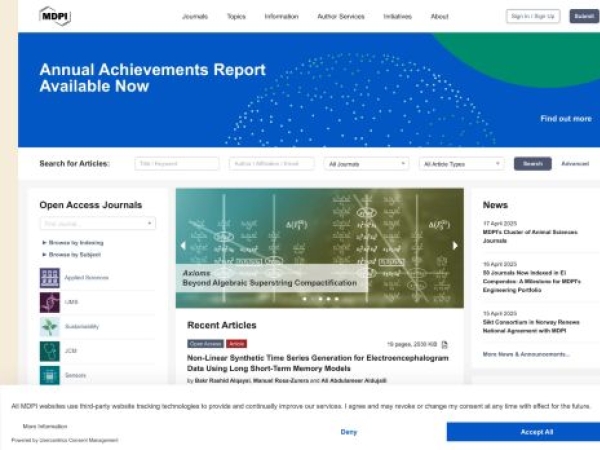Screen dimensions: 600x450
Task: Download article PDF via the file icon
Action: 444,344
